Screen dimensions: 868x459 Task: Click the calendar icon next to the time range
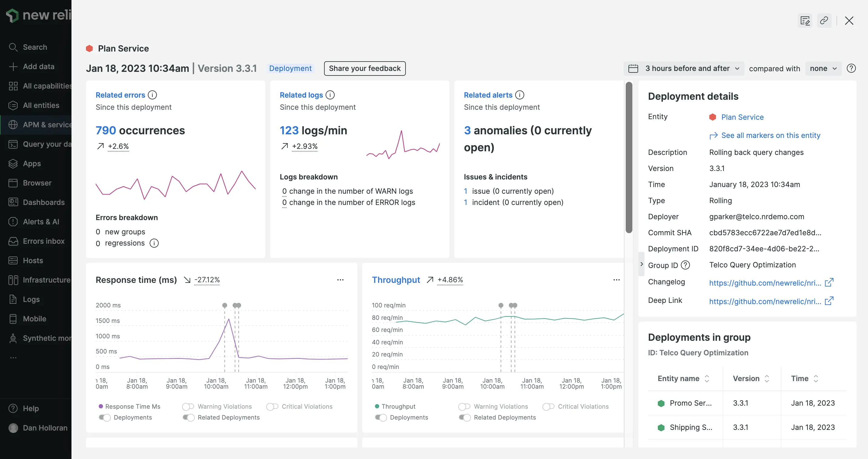(x=633, y=68)
